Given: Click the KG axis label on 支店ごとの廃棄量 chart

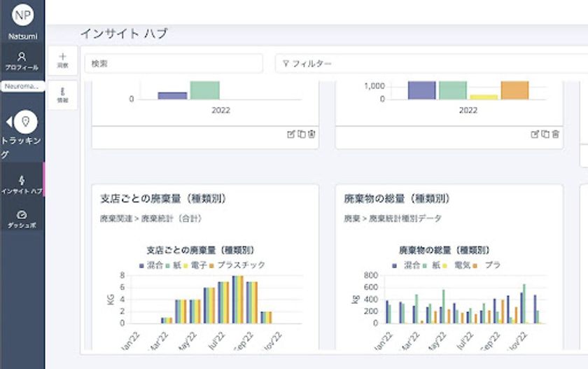Looking at the screenshot, I should click(111, 299).
